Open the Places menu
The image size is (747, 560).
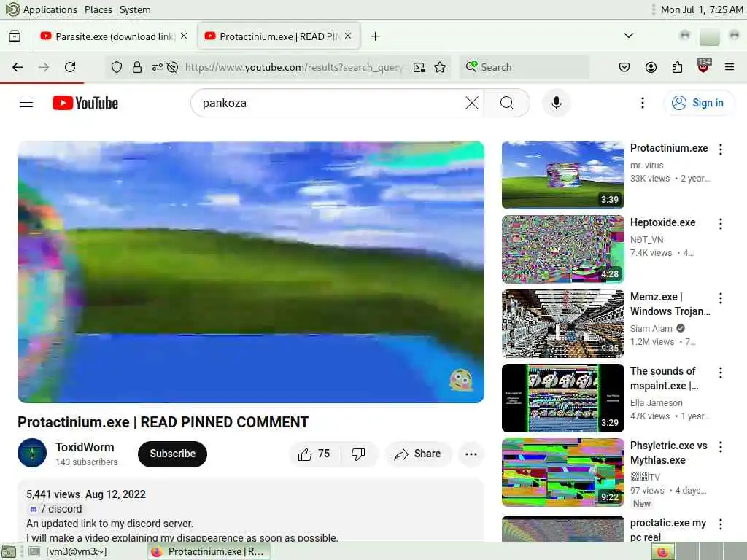point(98,9)
